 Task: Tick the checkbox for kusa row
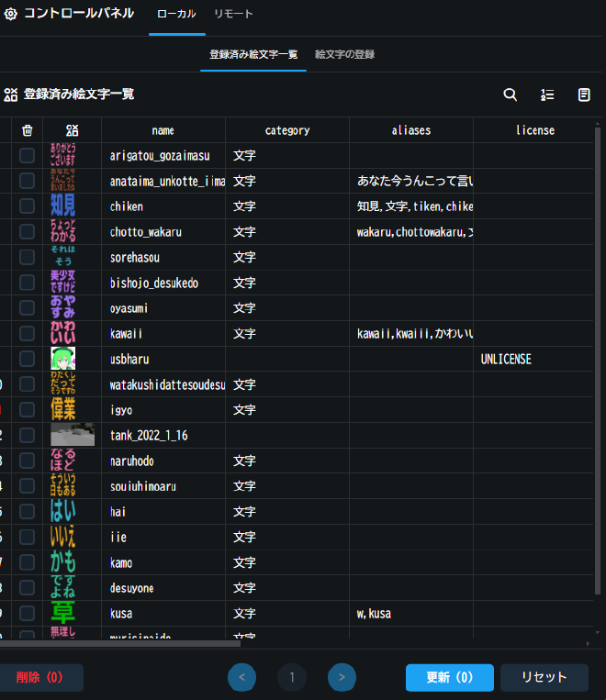28,613
